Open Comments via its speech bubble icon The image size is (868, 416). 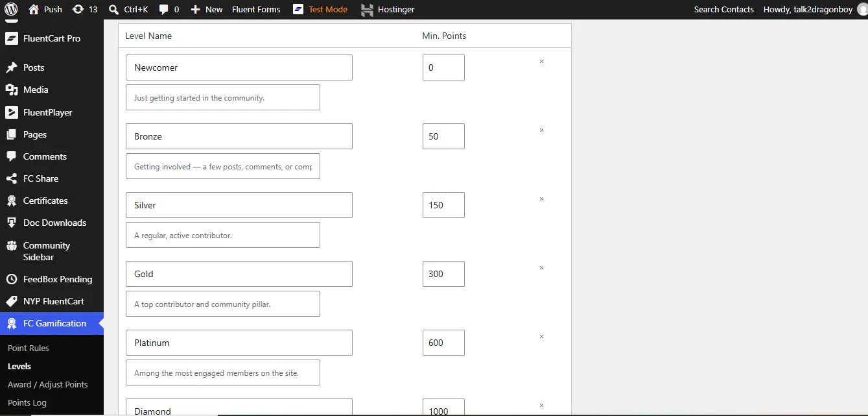tap(11, 156)
